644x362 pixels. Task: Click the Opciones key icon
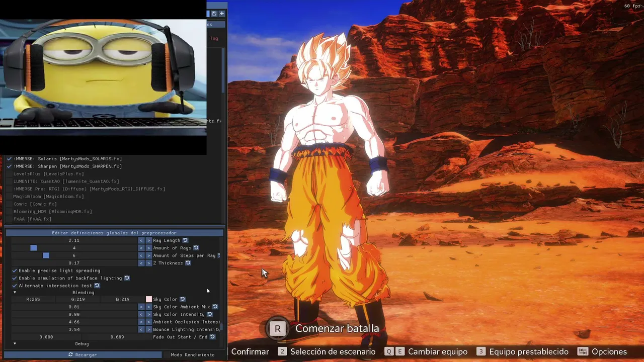(x=583, y=351)
